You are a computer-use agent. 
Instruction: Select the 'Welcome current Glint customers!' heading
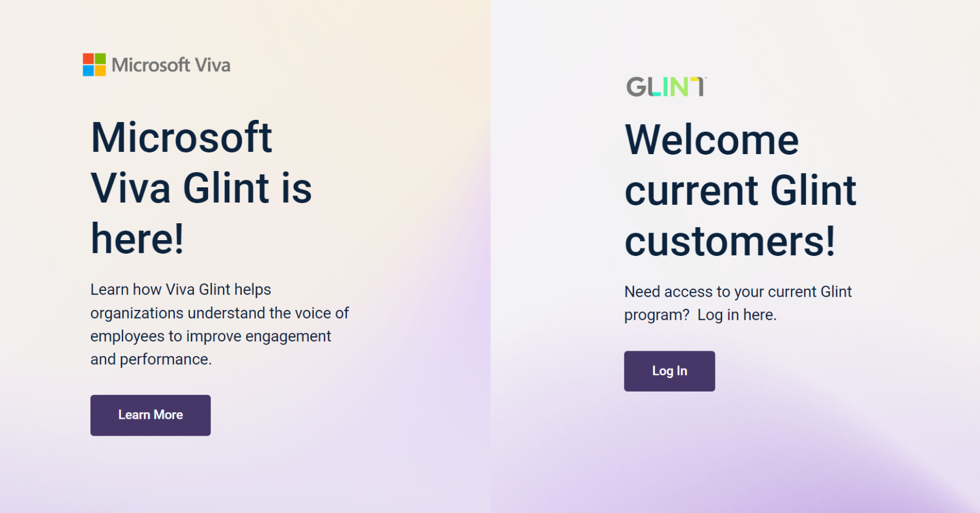740,191
